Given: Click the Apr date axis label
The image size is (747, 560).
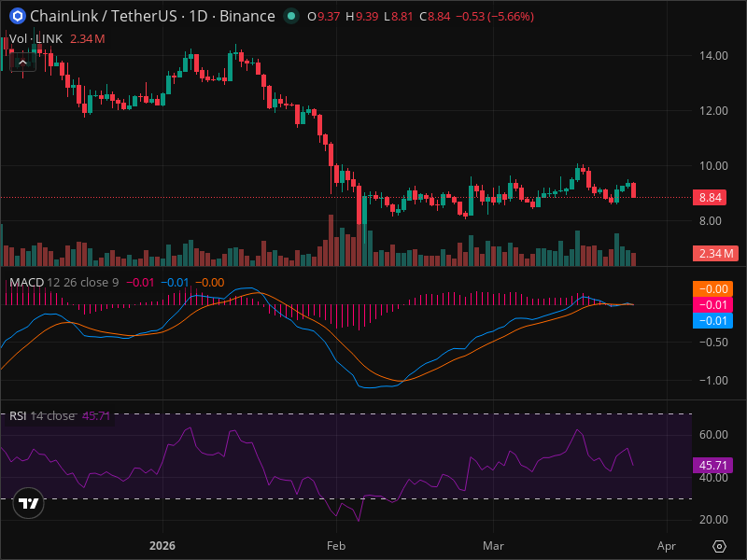Looking at the screenshot, I should click(x=667, y=546).
